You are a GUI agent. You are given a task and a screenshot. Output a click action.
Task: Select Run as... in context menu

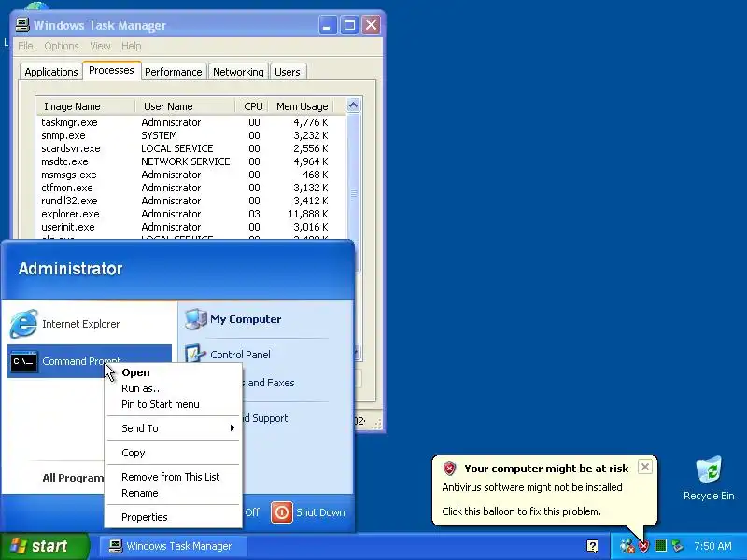pyautogui.click(x=174, y=388)
